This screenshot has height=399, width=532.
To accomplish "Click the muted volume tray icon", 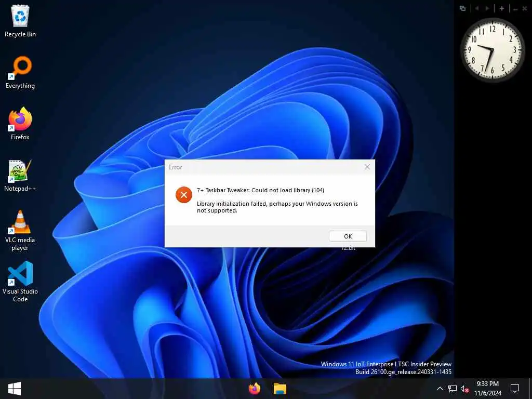I will click(x=464, y=389).
